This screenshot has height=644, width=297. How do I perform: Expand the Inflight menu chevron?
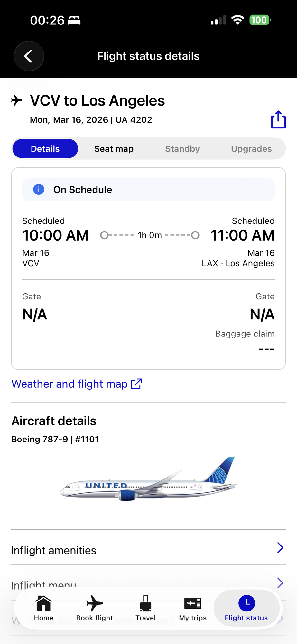click(x=280, y=583)
